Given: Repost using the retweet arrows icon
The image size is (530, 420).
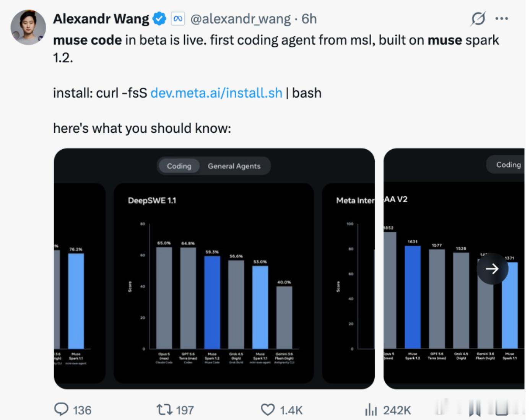Looking at the screenshot, I should [164, 410].
